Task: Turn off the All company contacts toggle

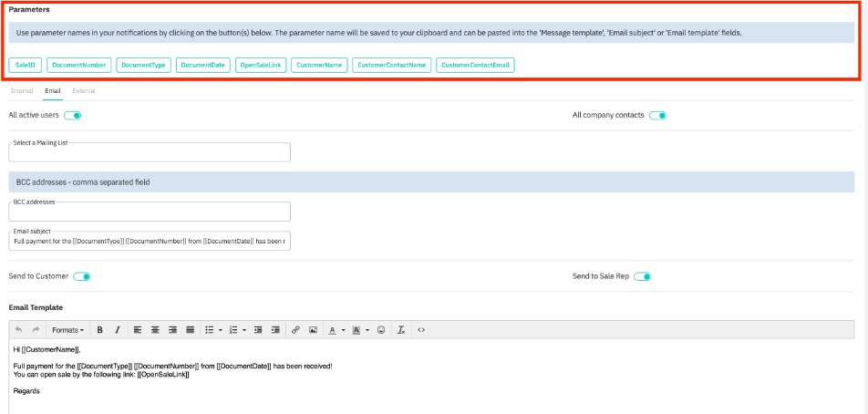Action: (x=657, y=116)
